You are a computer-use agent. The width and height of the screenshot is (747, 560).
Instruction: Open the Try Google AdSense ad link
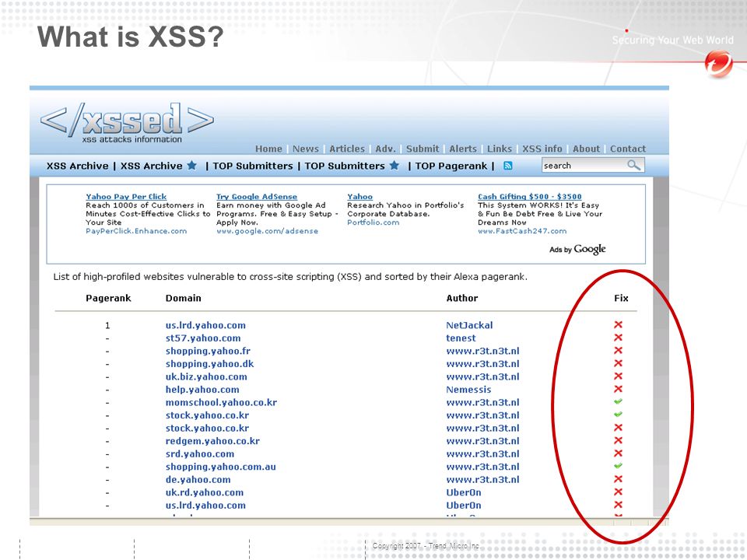(x=257, y=196)
